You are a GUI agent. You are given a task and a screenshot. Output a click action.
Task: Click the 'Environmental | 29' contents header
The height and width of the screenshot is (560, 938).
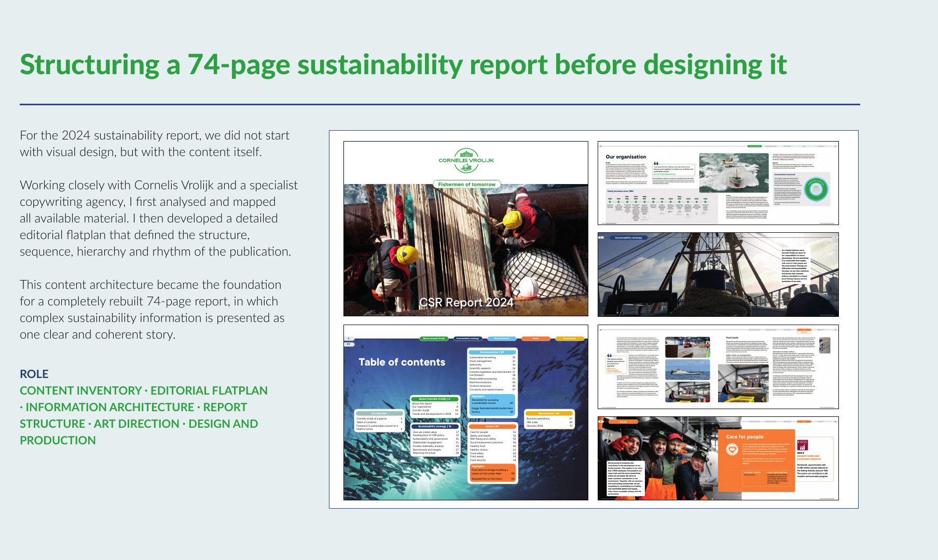492,352
